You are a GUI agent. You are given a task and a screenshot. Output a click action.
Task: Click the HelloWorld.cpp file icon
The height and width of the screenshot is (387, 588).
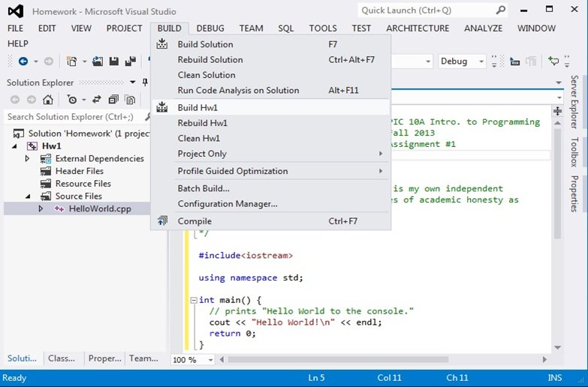[59, 208]
